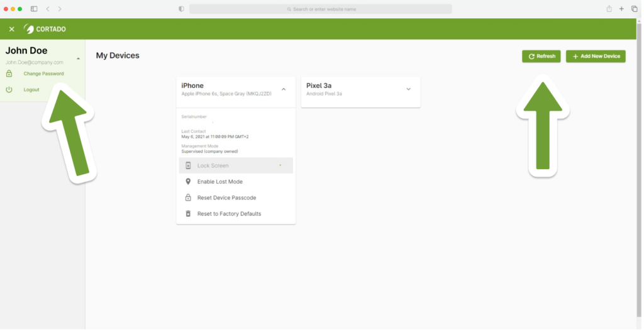
Task: Click the John.Doe@company.com email text
Action: tap(35, 62)
